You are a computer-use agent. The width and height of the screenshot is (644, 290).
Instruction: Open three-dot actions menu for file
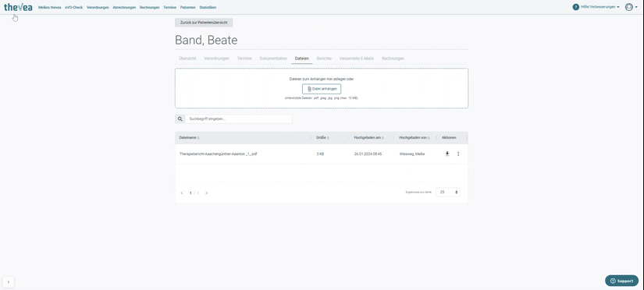click(x=458, y=154)
